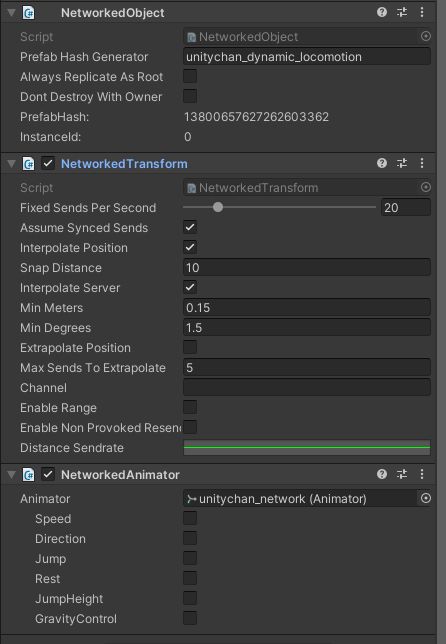Viewport: 446px width, 644px height.
Task: Collapse the NetworkedAnimator component foldout
Action: [x=11, y=475]
